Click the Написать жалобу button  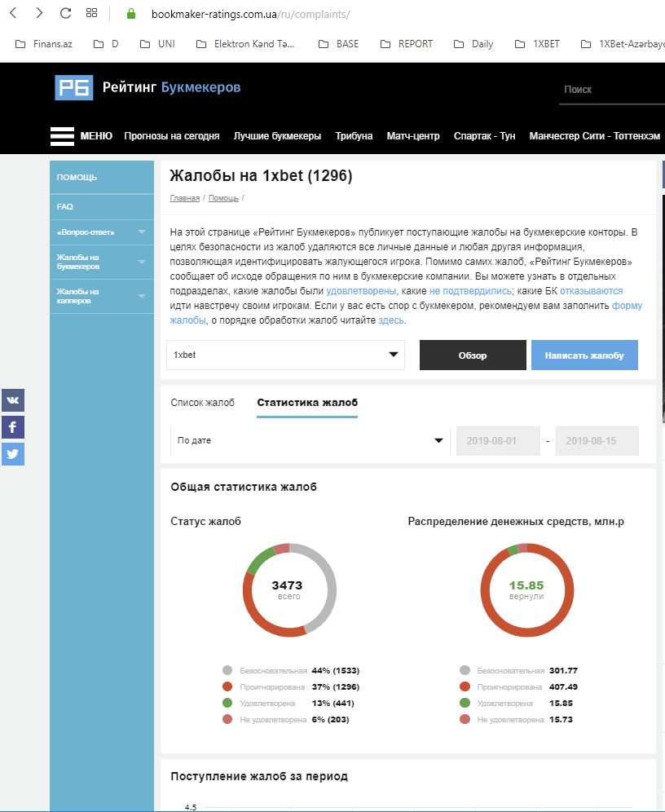click(584, 355)
